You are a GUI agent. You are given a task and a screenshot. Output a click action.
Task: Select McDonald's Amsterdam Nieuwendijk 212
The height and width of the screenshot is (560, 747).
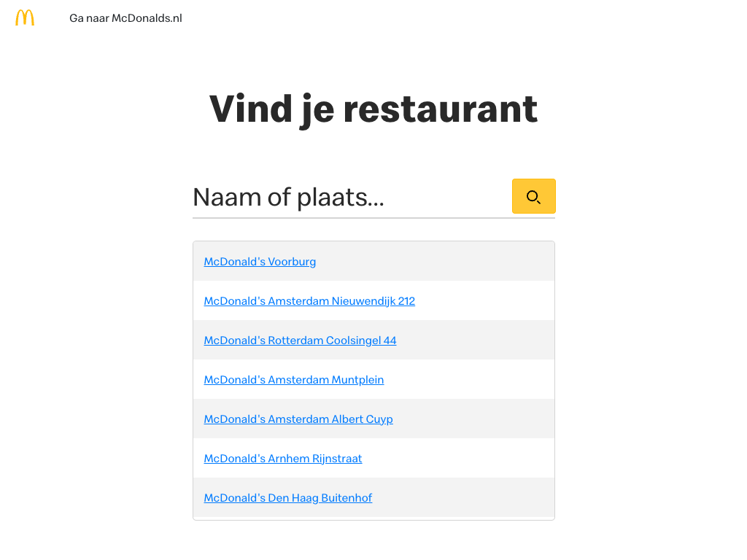pos(309,301)
